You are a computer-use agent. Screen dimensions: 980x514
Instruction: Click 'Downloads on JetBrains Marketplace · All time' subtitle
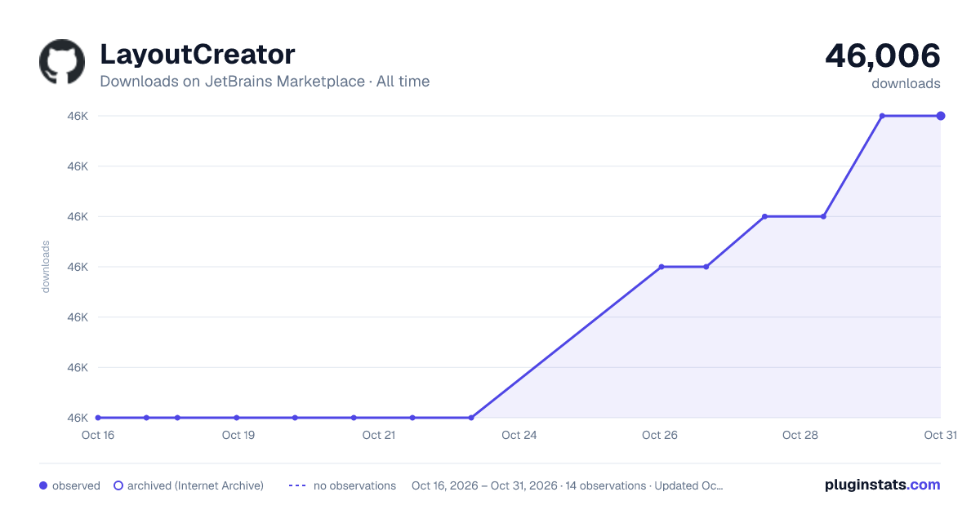[265, 82]
